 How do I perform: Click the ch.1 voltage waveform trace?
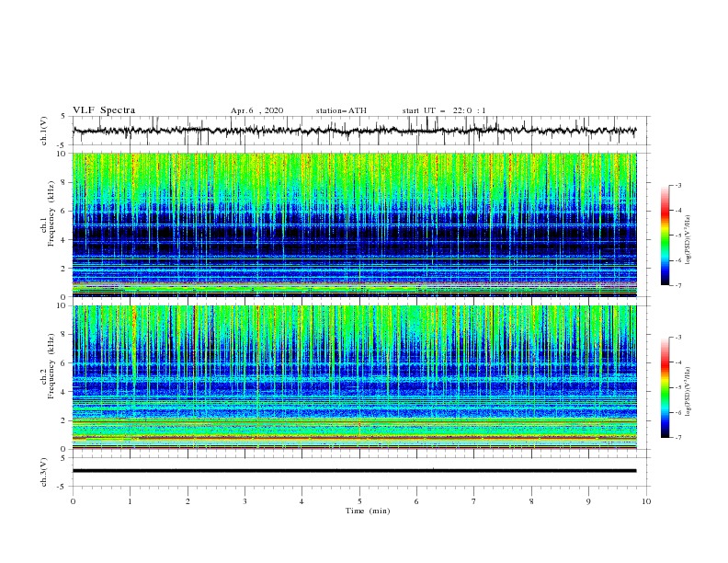tap(354, 131)
